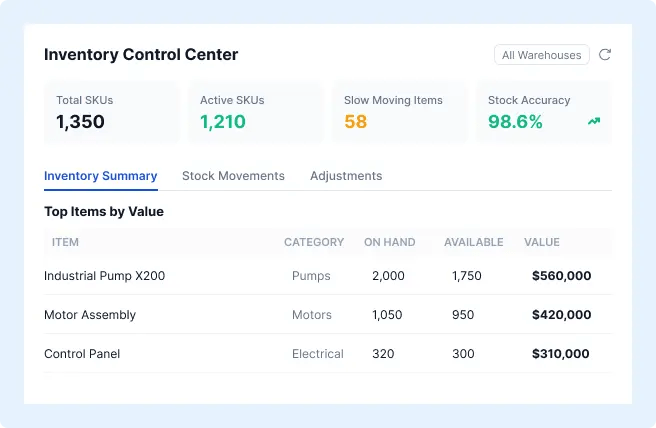Viewport: 656px width, 428px height.
Task: Switch to the Stock Movements tab
Action: [233, 176]
